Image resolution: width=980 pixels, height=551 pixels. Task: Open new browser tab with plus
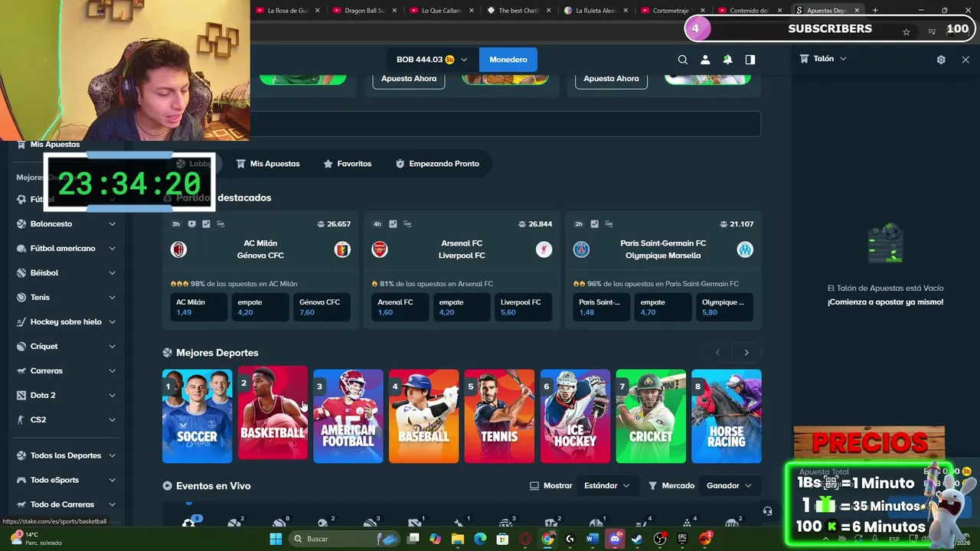click(875, 11)
